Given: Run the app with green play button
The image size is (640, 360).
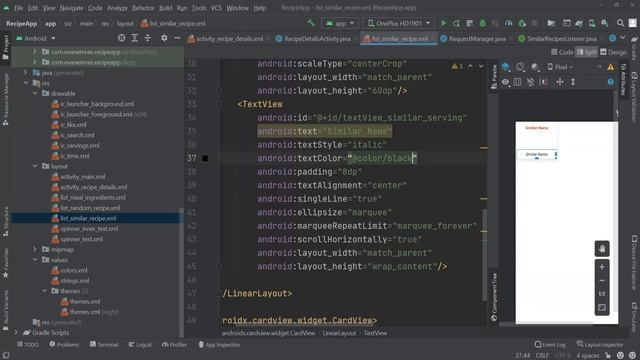Looking at the screenshot, I should [444, 23].
